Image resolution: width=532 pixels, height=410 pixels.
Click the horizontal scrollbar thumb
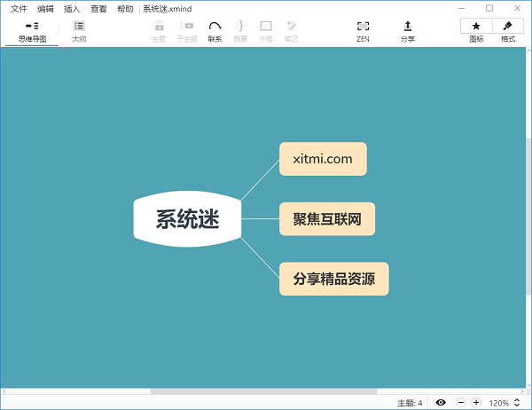263,391
